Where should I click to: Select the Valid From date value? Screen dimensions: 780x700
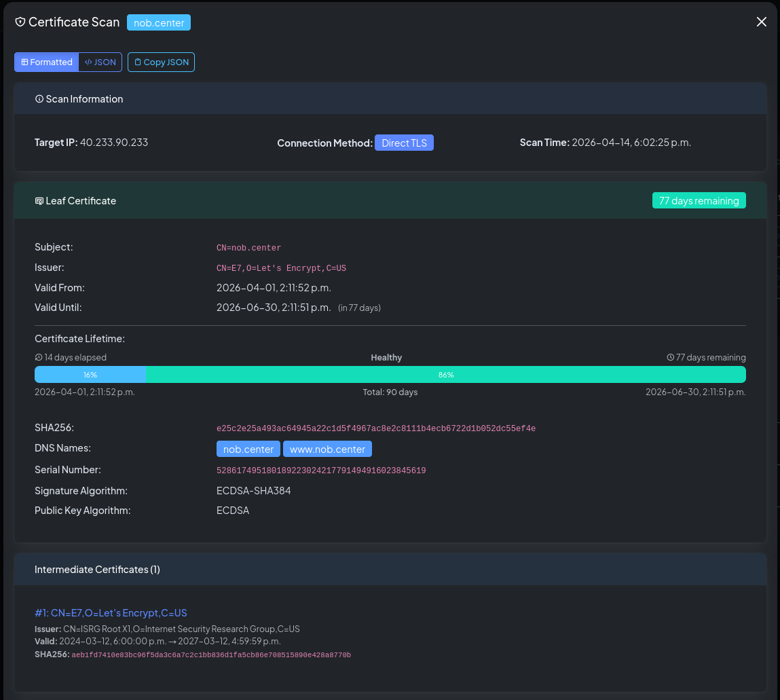(274, 288)
